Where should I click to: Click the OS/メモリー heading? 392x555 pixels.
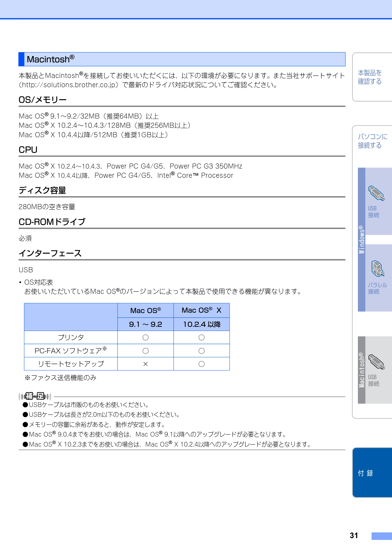[43, 100]
